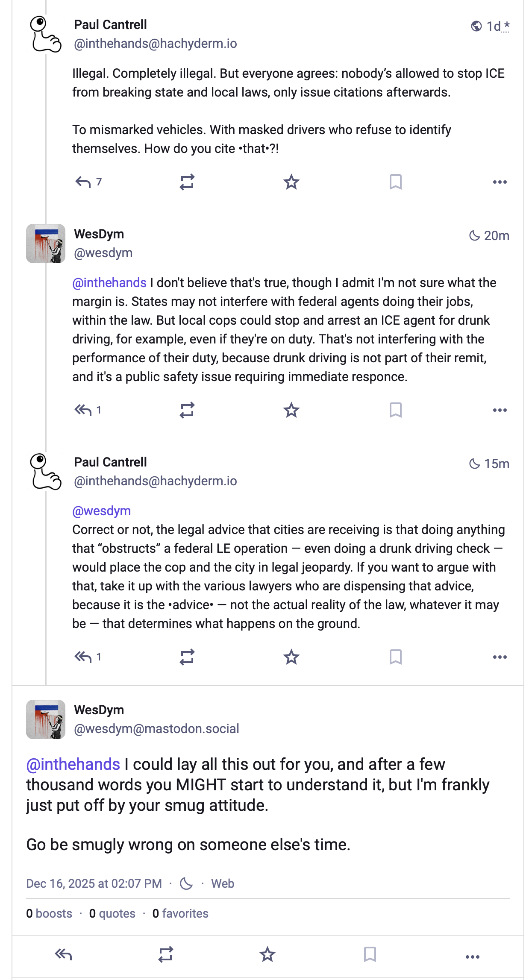
Task: Boost the focused WesDym post
Action: point(166,954)
